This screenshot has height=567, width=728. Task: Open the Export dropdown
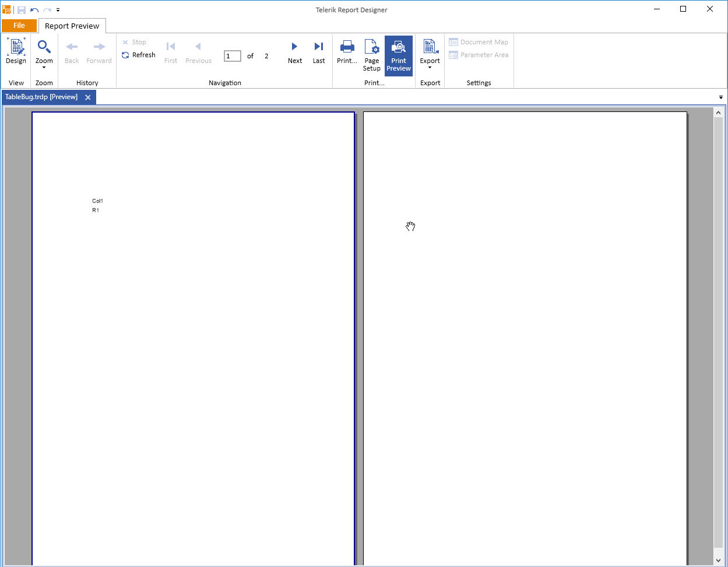[x=430, y=54]
